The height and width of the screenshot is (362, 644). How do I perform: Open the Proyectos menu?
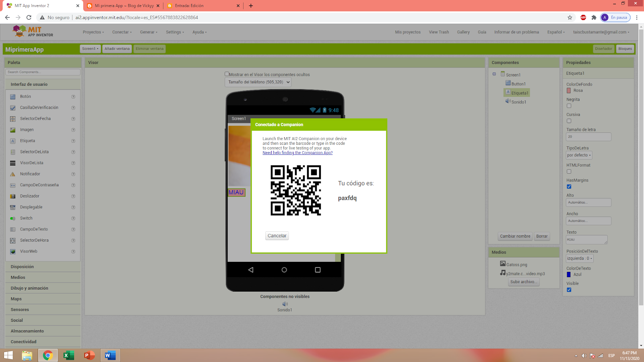coord(93,32)
